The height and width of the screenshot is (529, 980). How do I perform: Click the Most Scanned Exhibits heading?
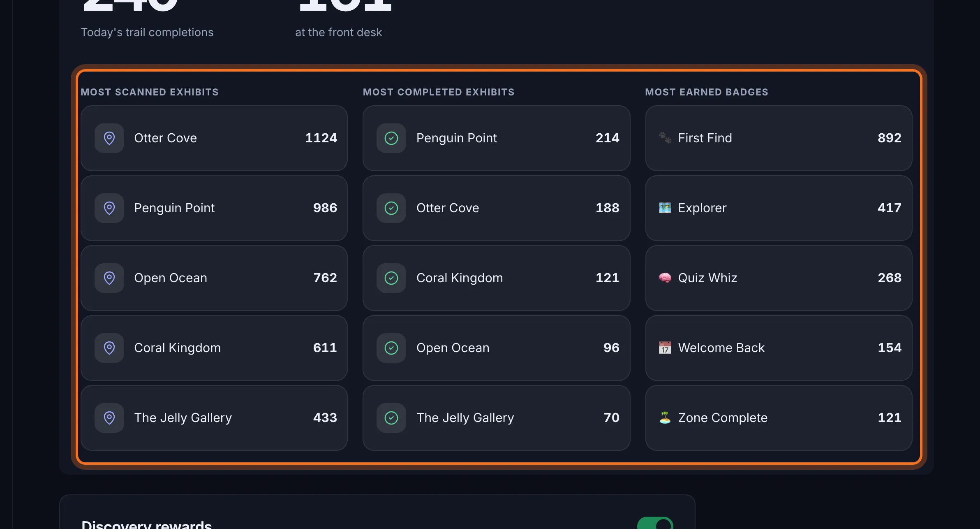[150, 92]
